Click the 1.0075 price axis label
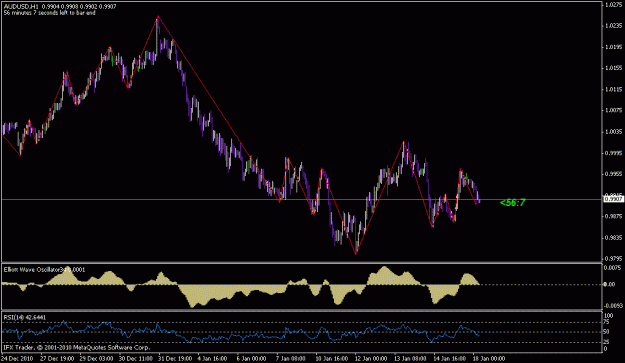Viewport: 625px width, 363px height. 613,110
